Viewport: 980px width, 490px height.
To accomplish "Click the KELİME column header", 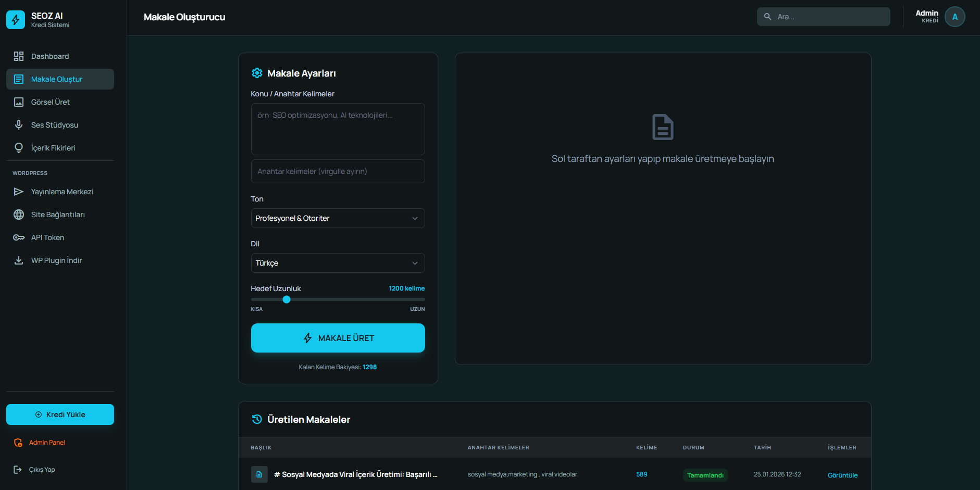I will click(x=647, y=448).
